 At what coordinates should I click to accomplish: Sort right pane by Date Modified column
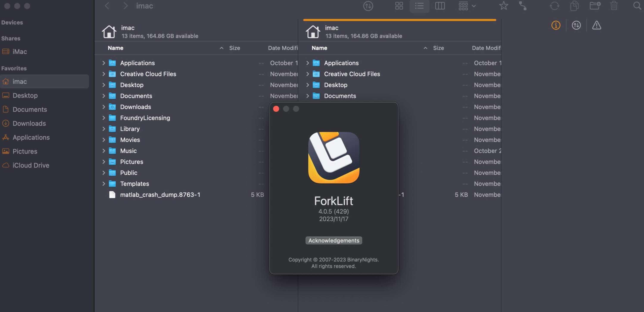point(486,48)
